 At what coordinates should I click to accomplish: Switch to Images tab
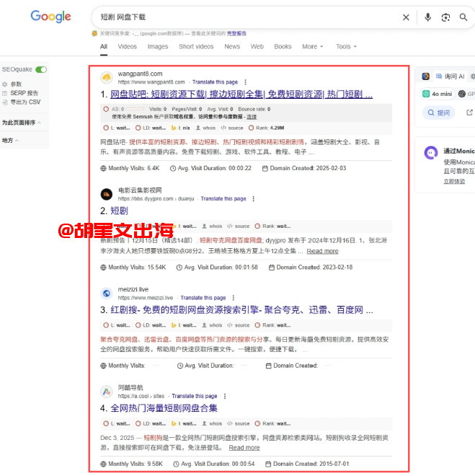click(158, 46)
